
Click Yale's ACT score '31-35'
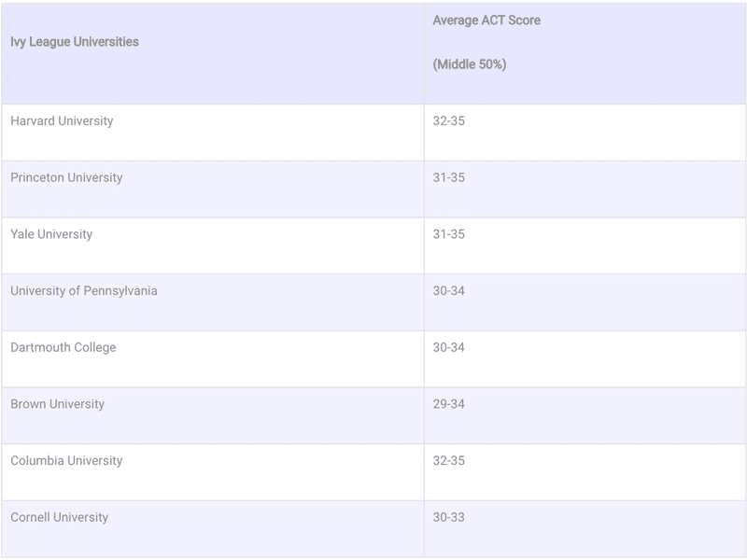pos(449,234)
